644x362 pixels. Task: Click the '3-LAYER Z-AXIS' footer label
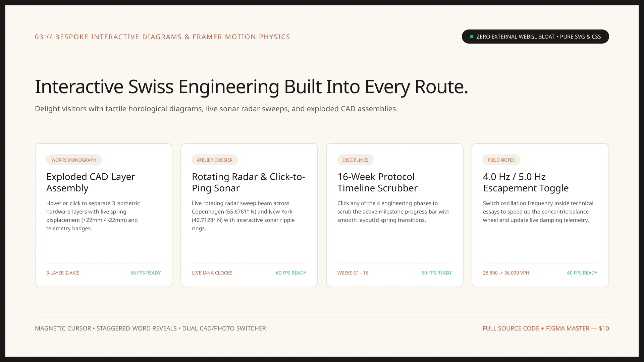[x=63, y=273]
